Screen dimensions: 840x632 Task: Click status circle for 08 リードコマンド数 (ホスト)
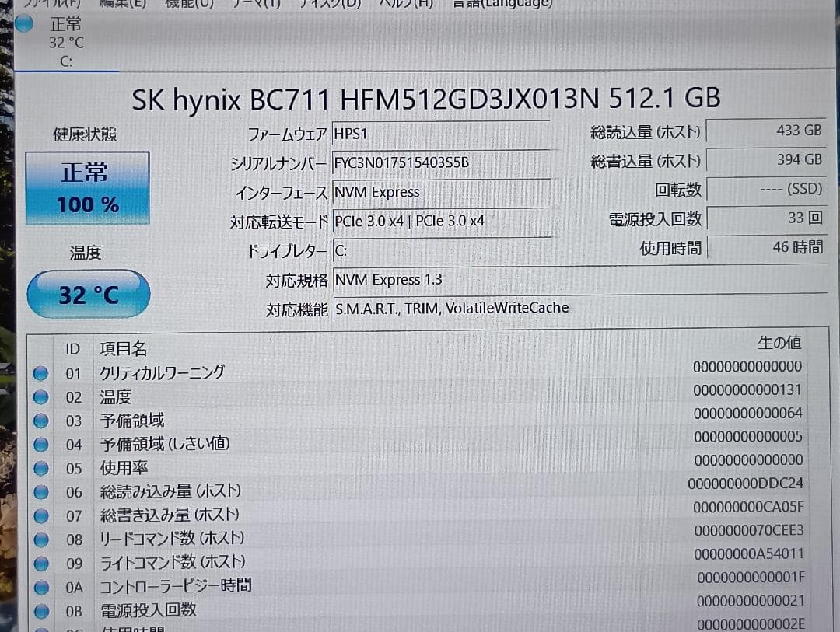41,539
